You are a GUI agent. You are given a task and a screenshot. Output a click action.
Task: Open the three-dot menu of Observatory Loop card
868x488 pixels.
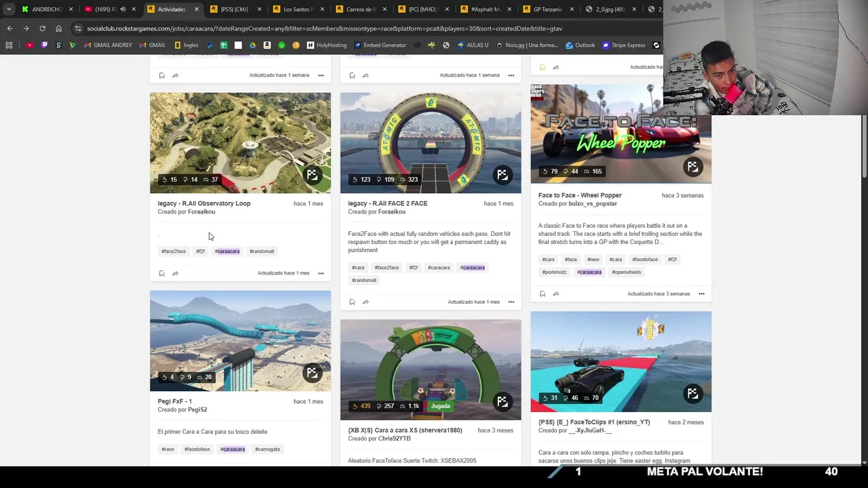point(321,273)
